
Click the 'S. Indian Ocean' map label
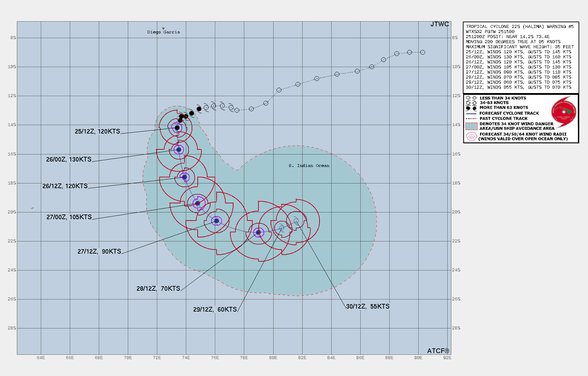tap(309, 166)
